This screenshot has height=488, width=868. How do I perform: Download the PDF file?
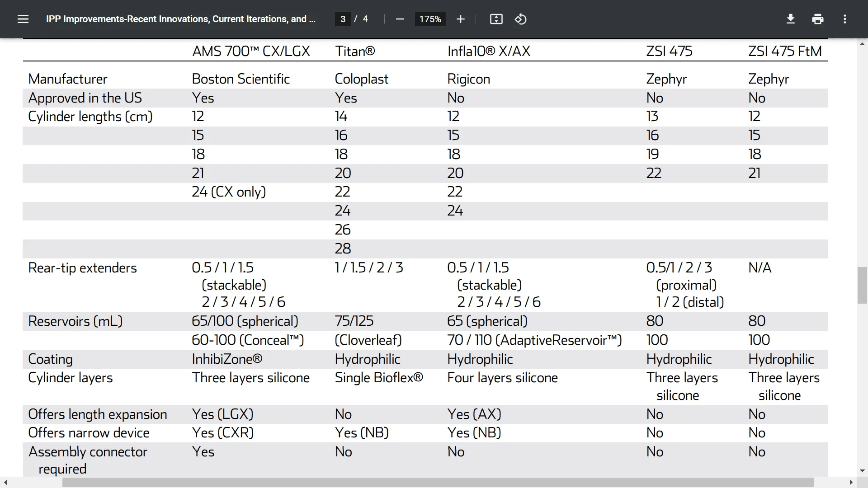click(x=791, y=19)
